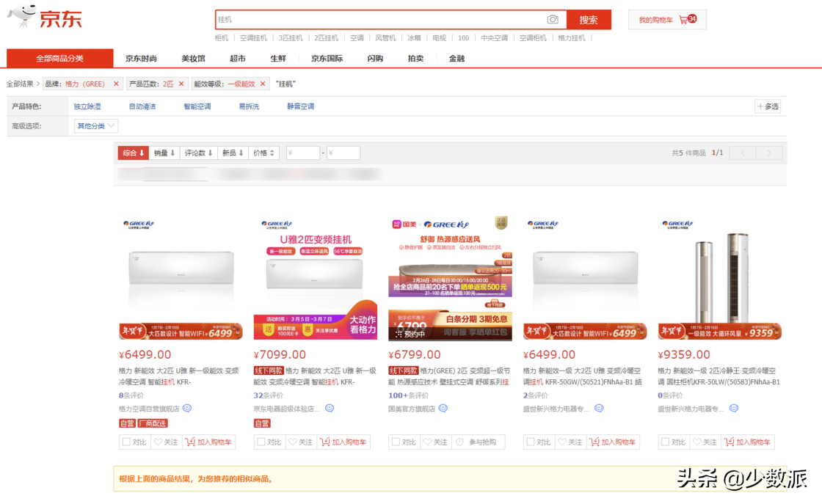Filter by 独立除湿 feature
The image size is (822, 504).
[x=87, y=106]
